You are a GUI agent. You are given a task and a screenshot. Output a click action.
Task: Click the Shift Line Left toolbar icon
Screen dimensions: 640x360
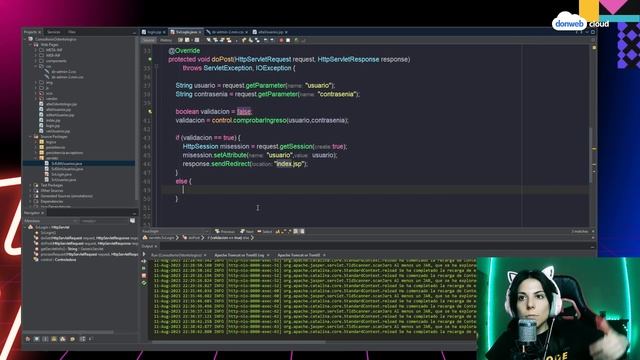(x=265, y=40)
